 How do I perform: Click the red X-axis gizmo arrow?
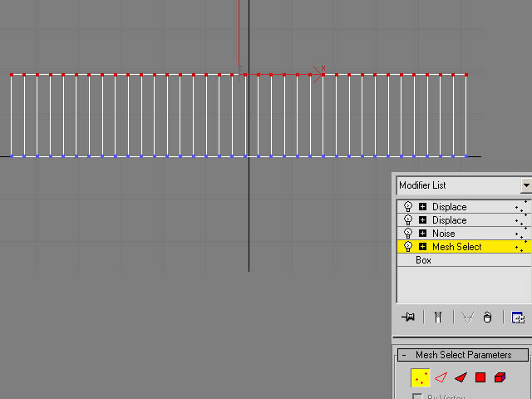tap(318, 74)
